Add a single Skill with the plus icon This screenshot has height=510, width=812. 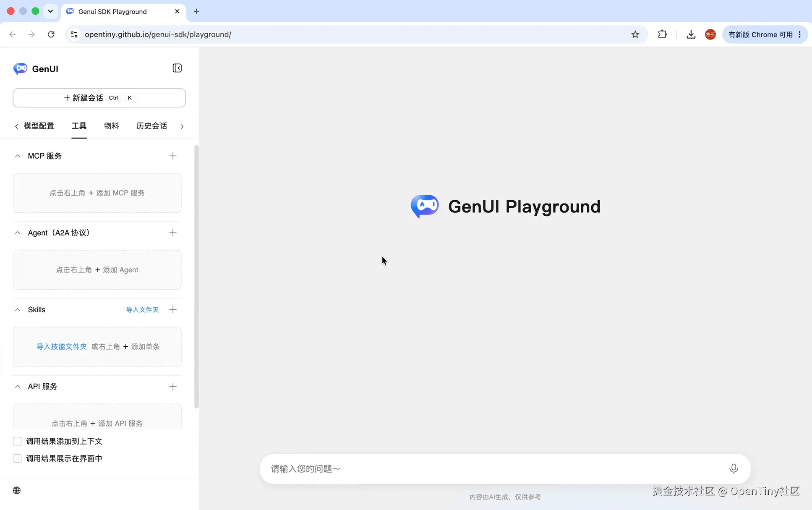click(x=173, y=310)
